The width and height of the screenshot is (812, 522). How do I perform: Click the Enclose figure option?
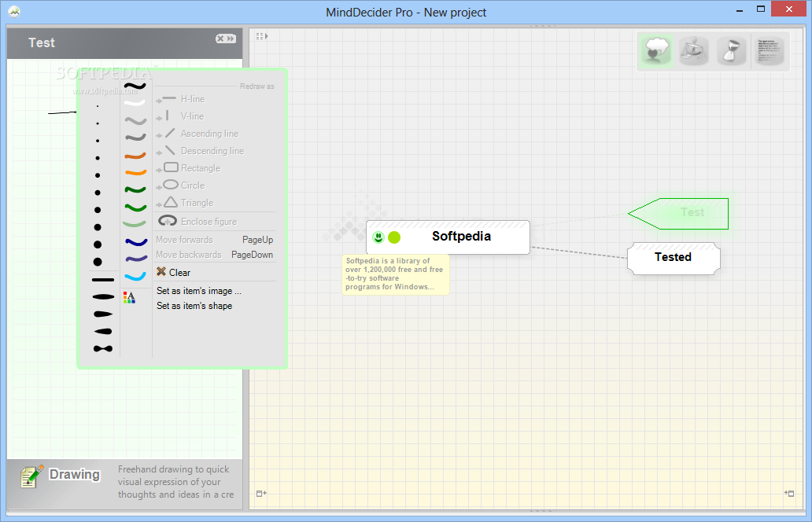pos(197,222)
